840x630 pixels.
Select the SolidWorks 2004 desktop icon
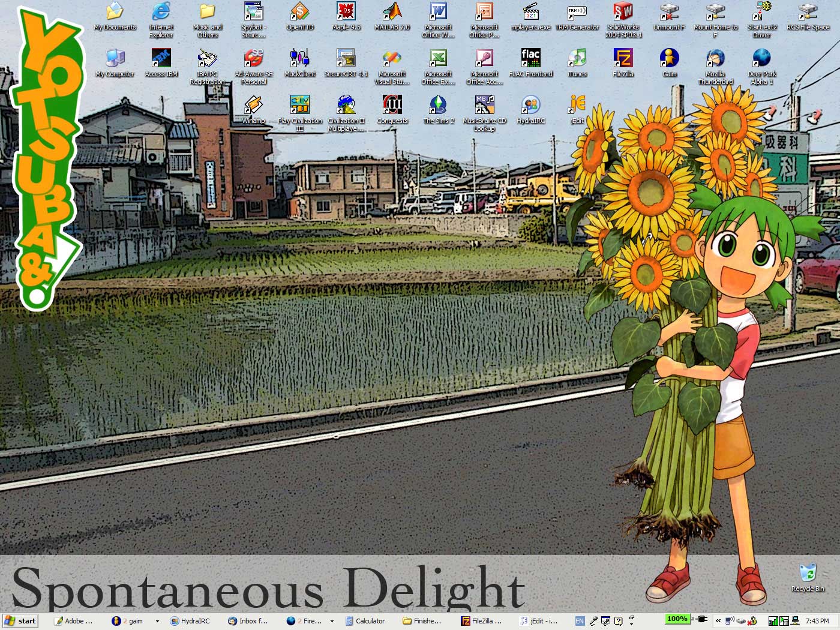click(x=623, y=20)
